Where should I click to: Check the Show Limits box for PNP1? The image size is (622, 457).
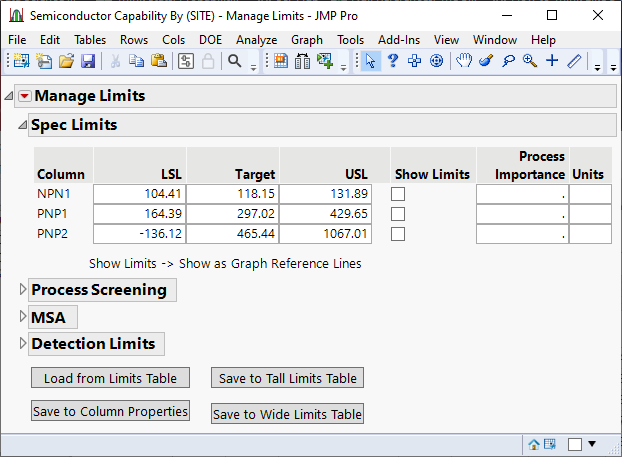tap(398, 214)
